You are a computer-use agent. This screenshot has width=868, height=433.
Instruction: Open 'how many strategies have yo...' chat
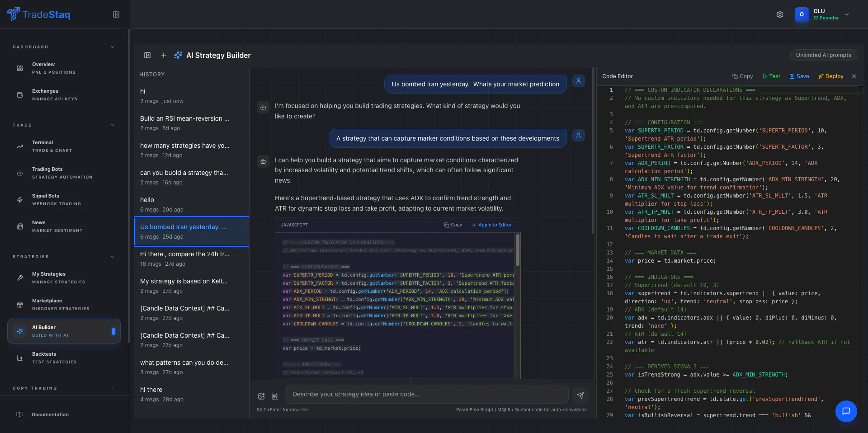pos(192,150)
